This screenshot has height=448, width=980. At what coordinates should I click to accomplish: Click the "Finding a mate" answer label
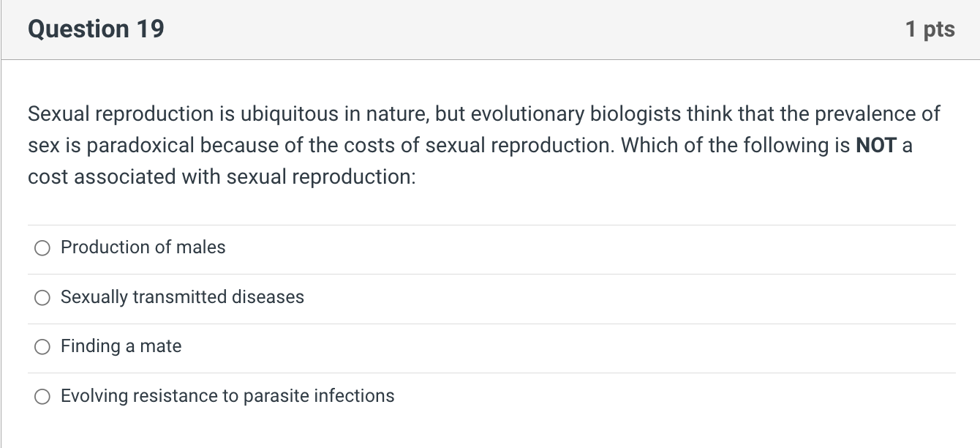pos(121,346)
